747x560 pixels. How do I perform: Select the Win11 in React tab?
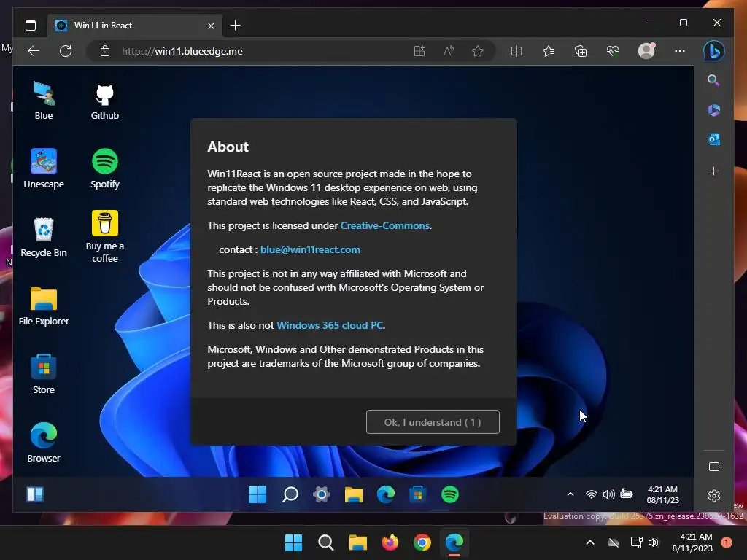pyautogui.click(x=135, y=26)
